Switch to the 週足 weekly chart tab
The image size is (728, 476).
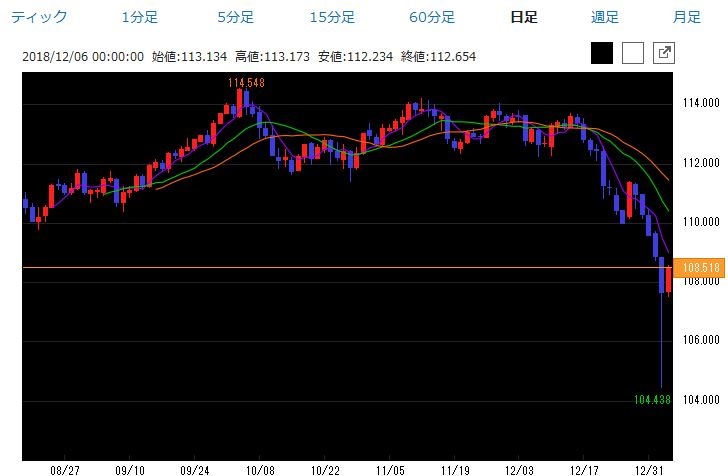(x=604, y=17)
